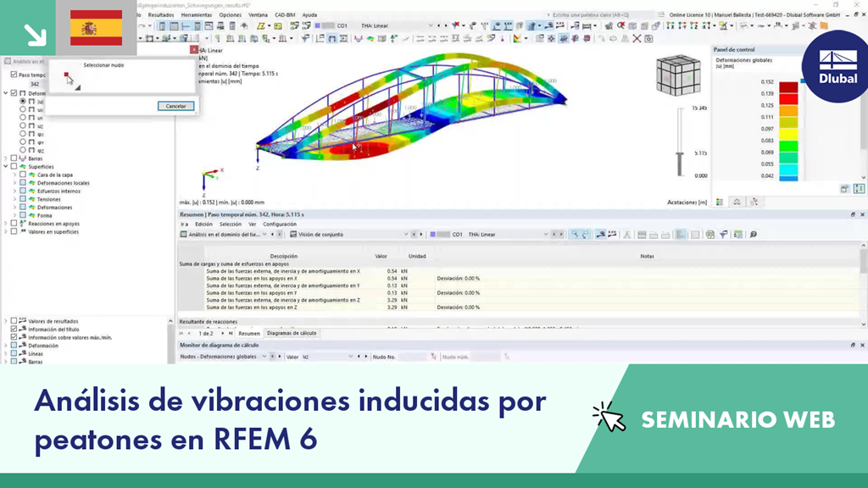Click the Excel export icon in the Resumen toolbar
The height and width of the screenshot is (488, 868).
pos(737,233)
